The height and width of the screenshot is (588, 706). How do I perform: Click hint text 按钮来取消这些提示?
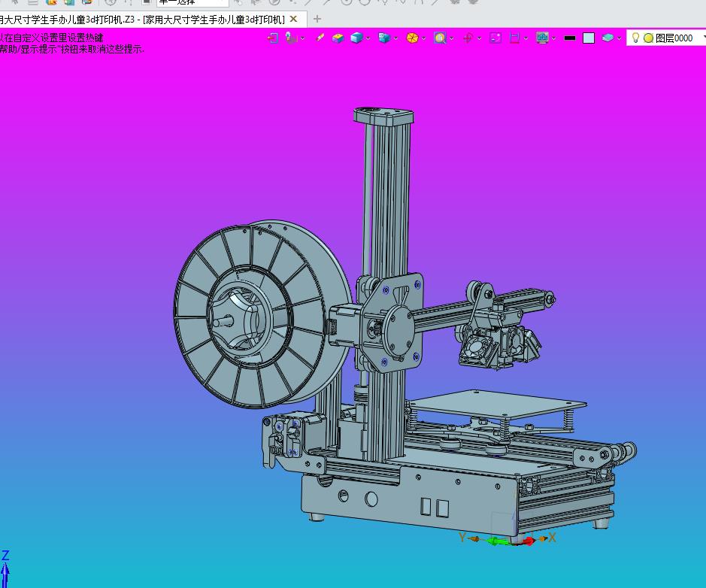click(x=102, y=49)
